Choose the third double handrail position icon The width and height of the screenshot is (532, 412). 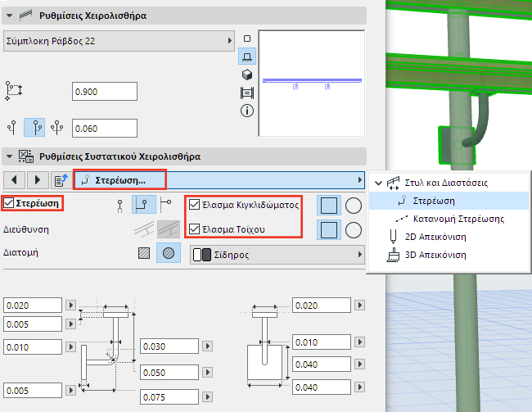[56, 128]
